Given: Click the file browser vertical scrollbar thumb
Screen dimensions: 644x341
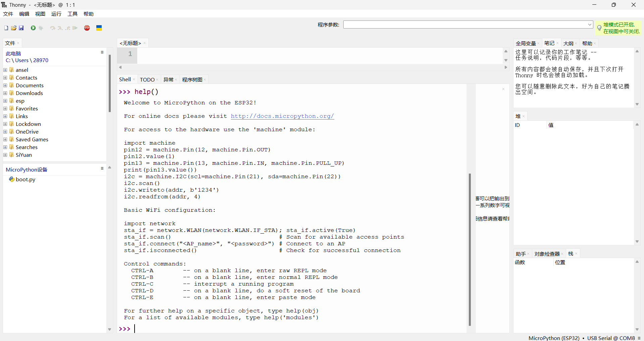Looking at the screenshot, I should point(110,84).
